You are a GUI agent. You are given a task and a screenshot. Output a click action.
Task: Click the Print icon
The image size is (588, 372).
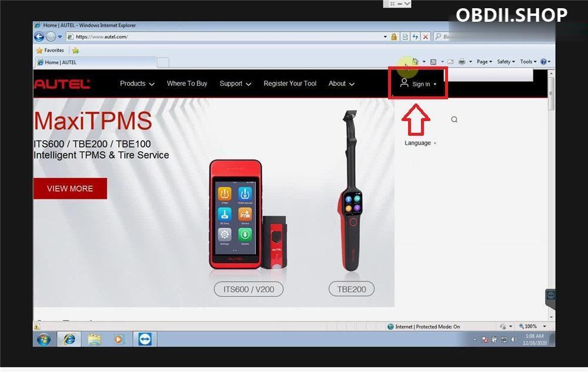(462, 62)
